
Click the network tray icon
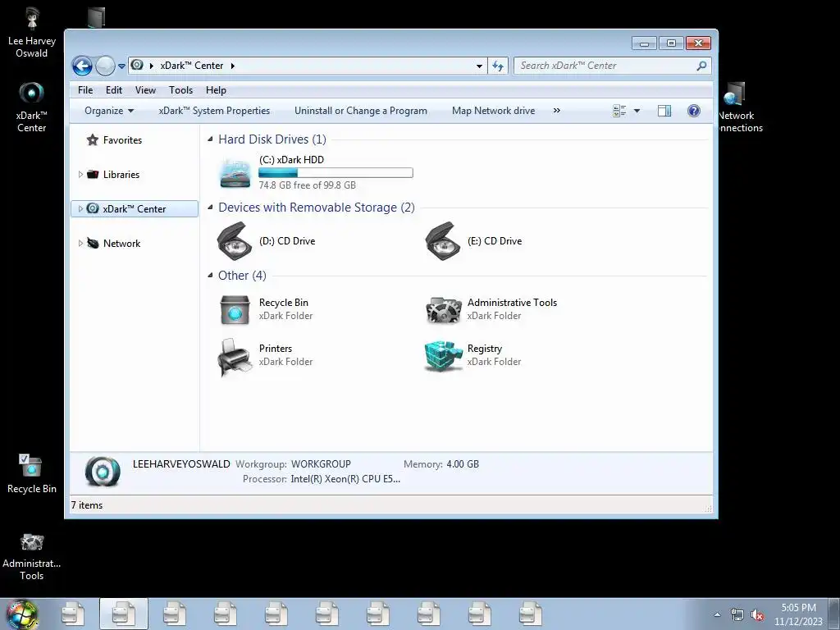737,615
